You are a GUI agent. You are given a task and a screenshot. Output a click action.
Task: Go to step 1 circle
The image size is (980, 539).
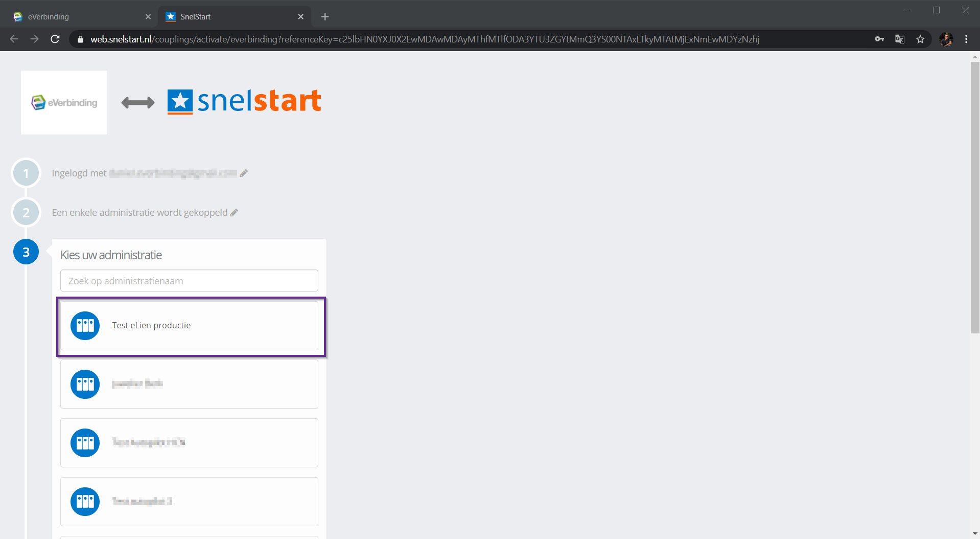(x=26, y=173)
